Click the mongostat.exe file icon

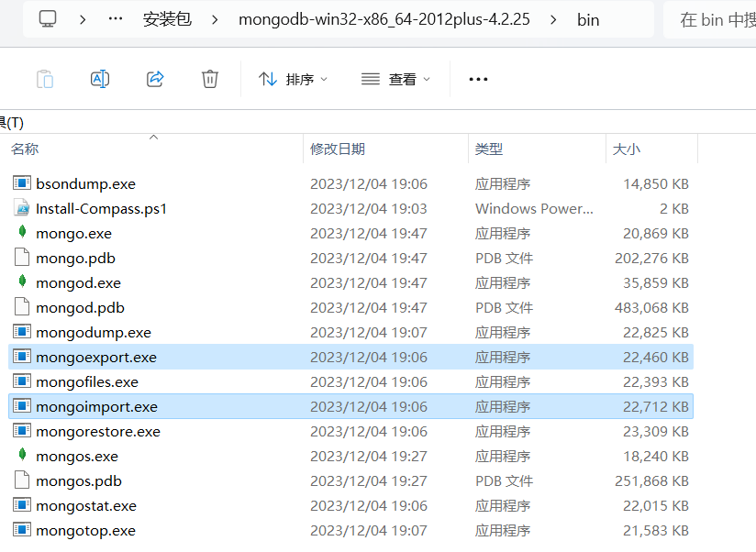tap(22, 505)
